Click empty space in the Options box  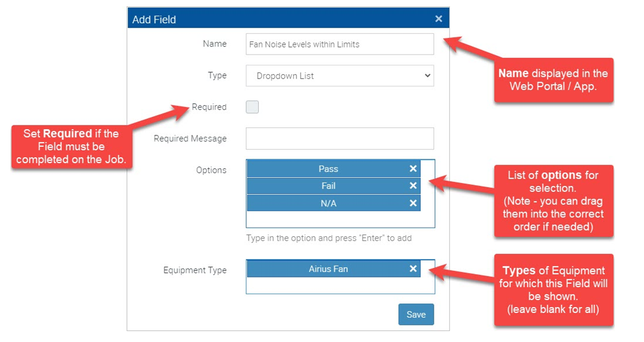(340, 220)
